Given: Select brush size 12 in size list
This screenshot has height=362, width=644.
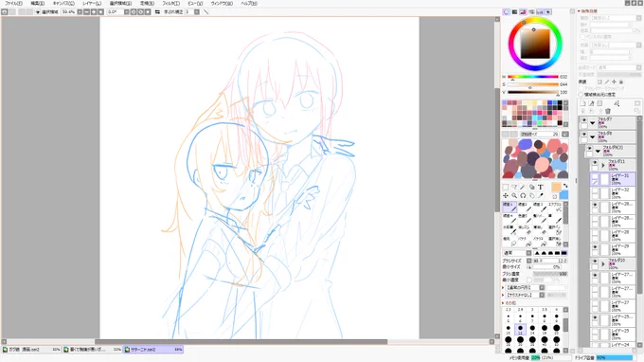Looking at the screenshot, I should pyautogui.click(x=520, y=330).
